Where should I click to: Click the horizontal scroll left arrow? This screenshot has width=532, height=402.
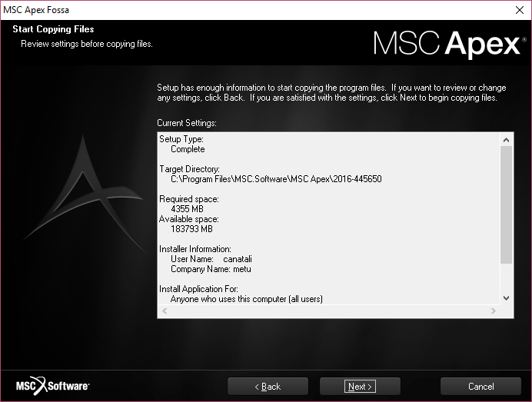165,311
